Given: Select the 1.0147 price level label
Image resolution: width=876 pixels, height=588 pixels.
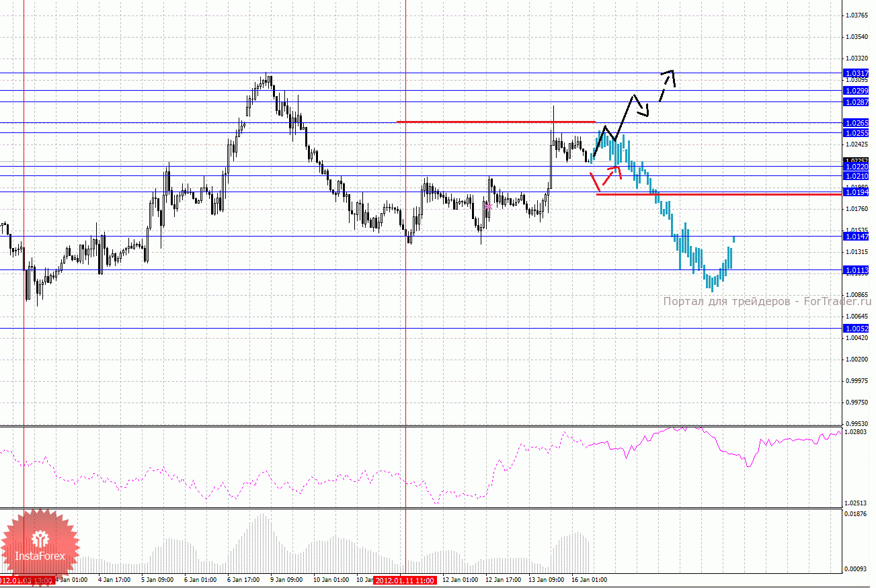Looking at the screenshot, I should 855,237.
